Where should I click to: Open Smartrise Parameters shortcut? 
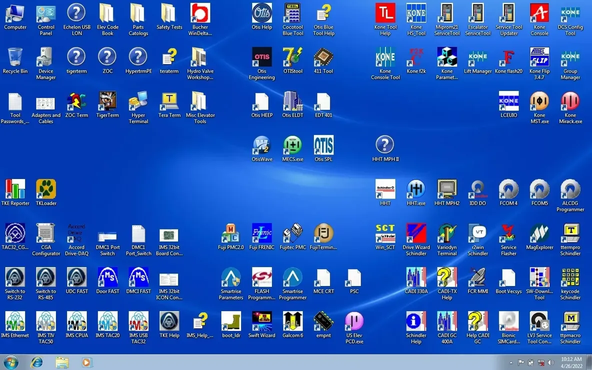pos(231,283)
